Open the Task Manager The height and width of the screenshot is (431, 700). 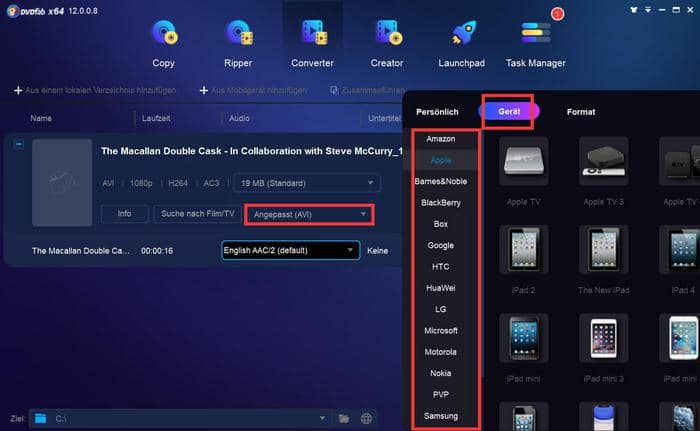536,43
